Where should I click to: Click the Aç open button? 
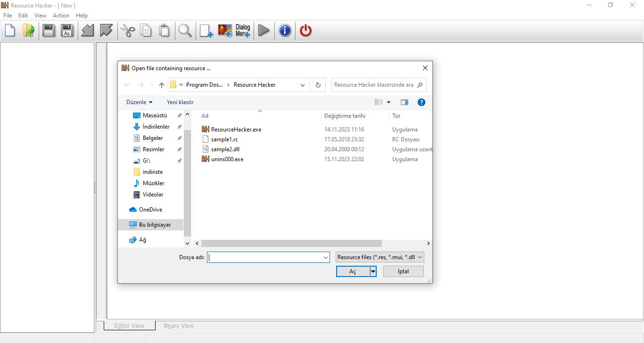coord(353,271)
